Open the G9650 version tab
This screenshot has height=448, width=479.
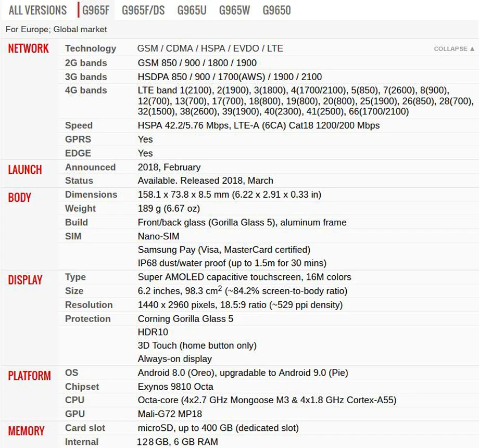(x=277, y=10)
